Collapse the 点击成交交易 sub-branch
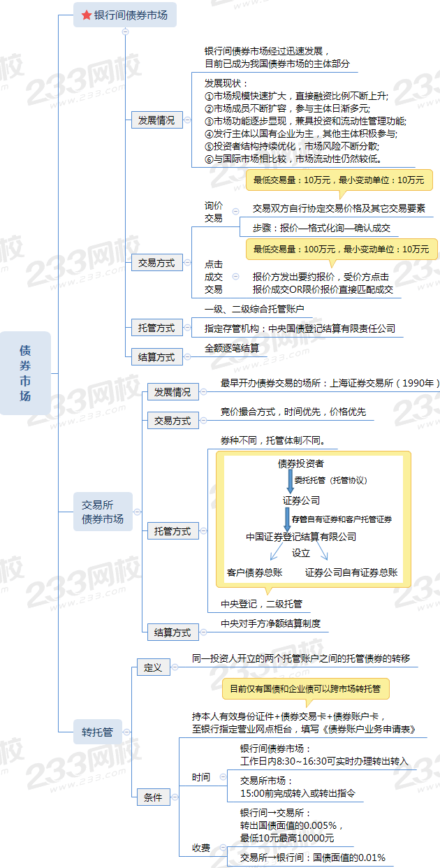The height and width of the screenshot is (868, 440). coord(235,276)
